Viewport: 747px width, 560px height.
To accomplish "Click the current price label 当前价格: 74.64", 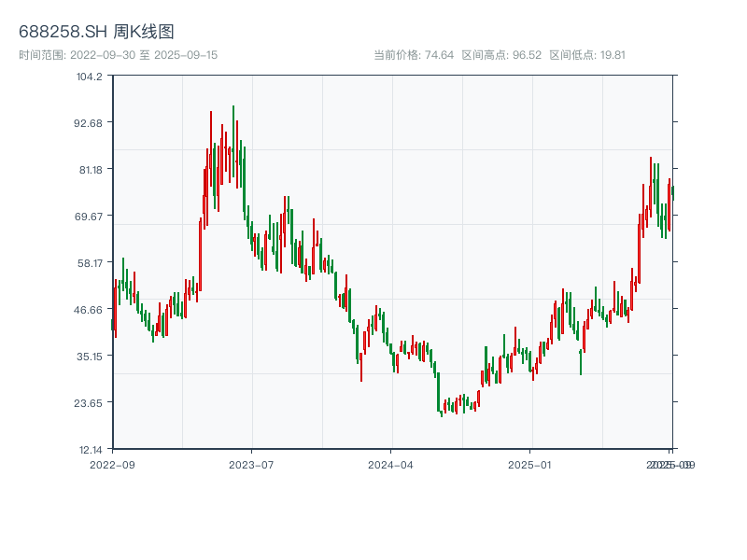I will 414,55.
